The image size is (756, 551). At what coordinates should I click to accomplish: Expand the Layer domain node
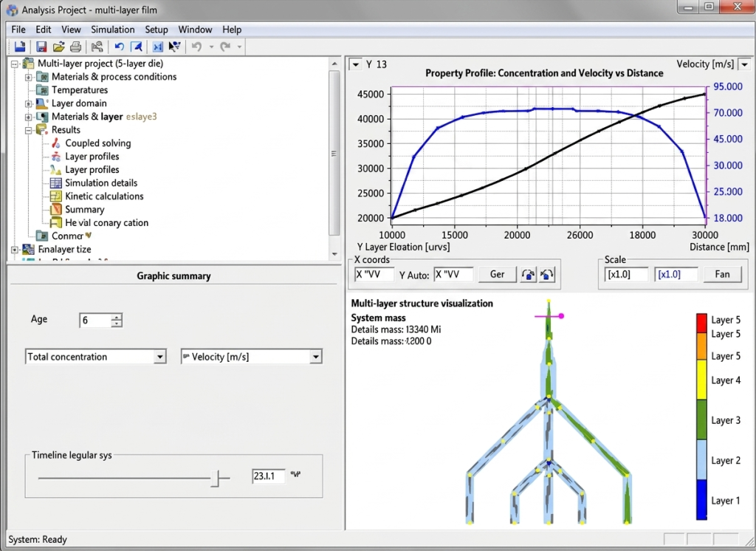pyautogui.click(x=29, y=103)
